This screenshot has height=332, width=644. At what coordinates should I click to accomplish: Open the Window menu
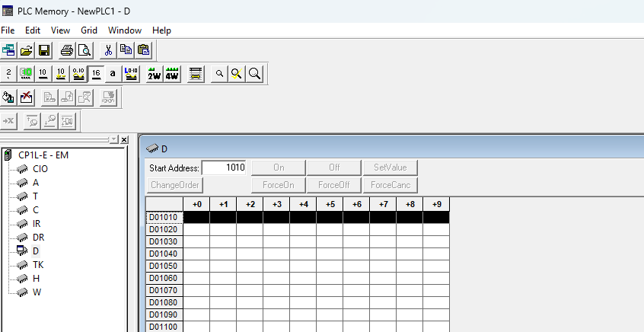124,30
